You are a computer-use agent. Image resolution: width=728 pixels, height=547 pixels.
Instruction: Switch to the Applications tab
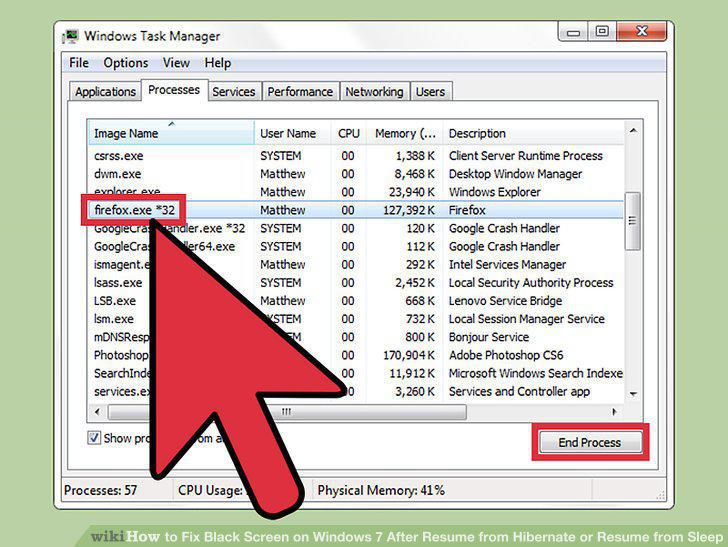pos(105,91)
